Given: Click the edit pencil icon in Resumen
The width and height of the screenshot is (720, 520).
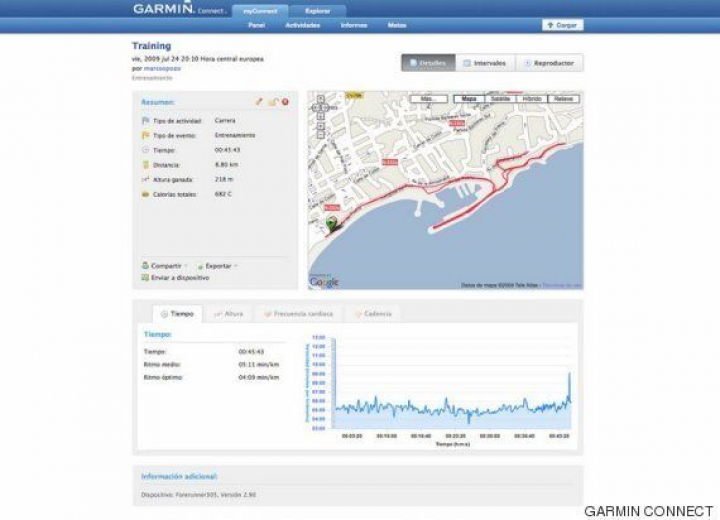Looking at the screenshot, I should tap(259, 102).
